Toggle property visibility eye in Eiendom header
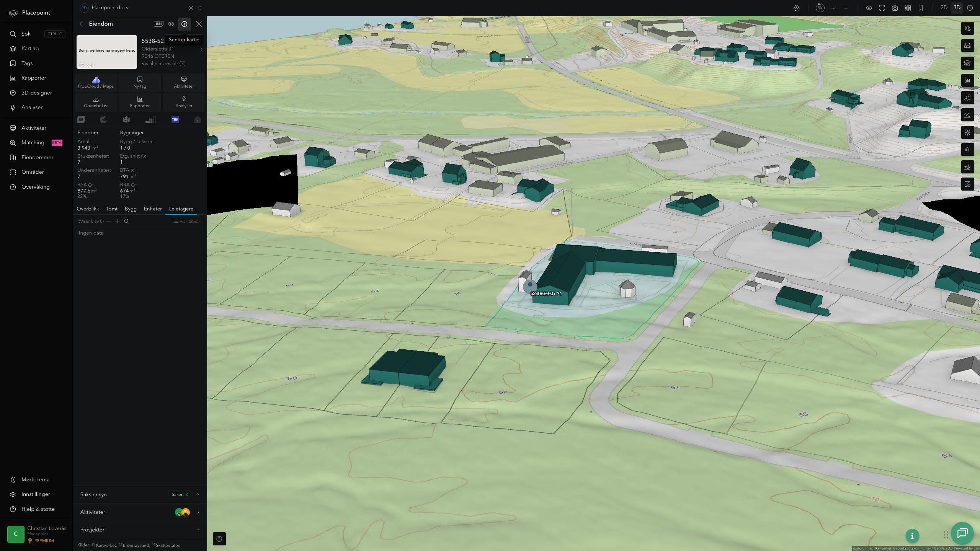980x551 pixels. coord(171,24)
